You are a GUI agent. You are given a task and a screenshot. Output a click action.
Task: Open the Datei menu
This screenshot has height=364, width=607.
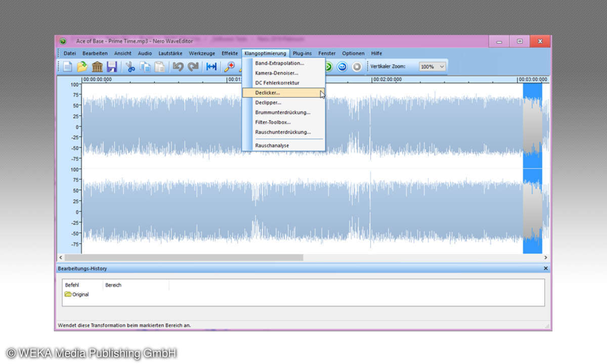70,53
